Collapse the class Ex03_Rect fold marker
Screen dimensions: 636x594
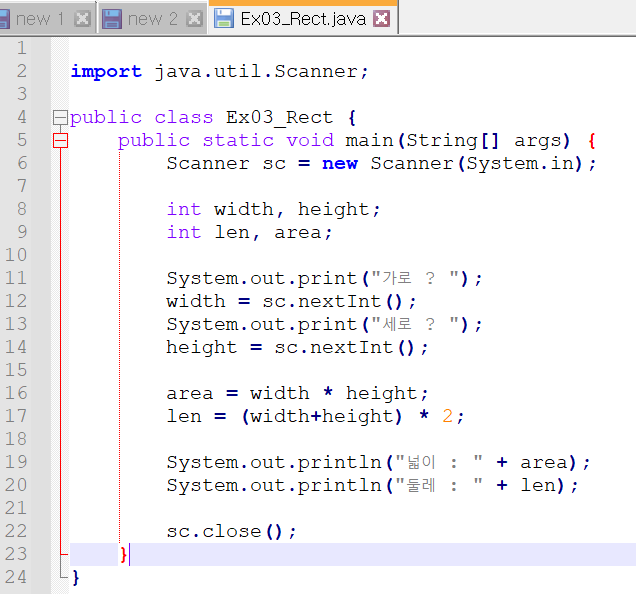pyautogui.click(x=60, y=118)
